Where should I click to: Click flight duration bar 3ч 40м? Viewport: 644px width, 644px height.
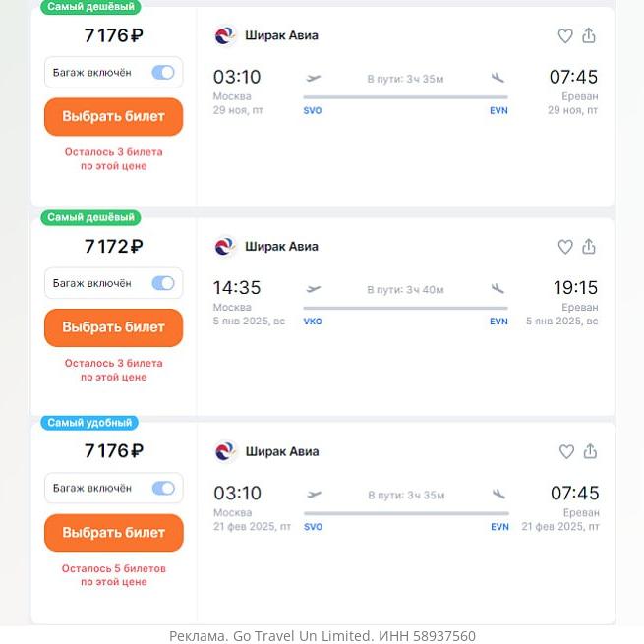click(x=405, y=308)
